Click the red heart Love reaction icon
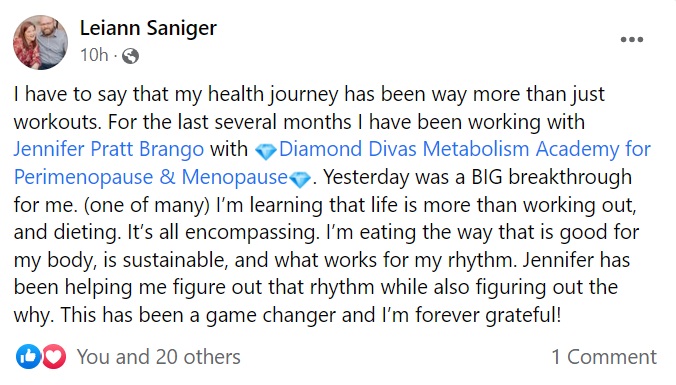The width and height of the screenshot is (676, 385). tap(54, 357)
